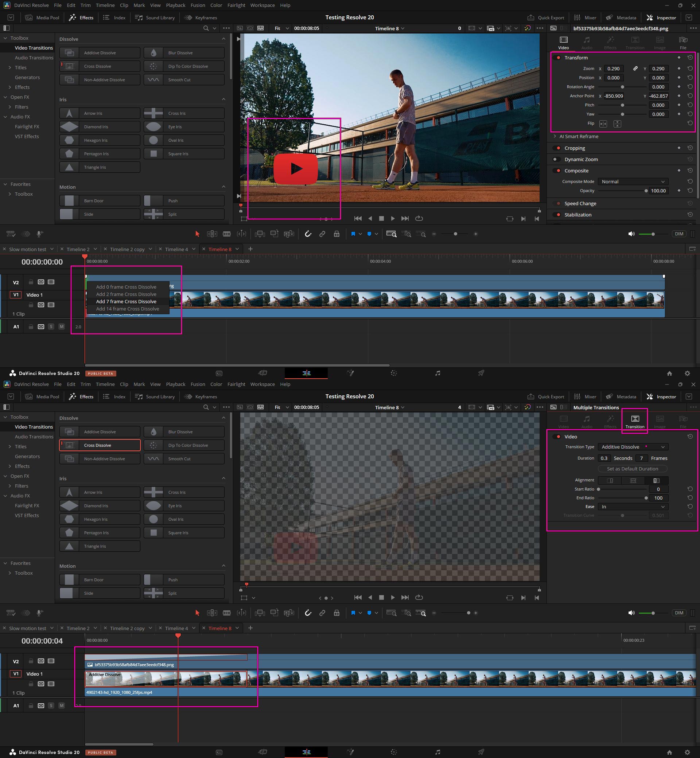Top screenshot: mute with the speaker volume icon

click(x=631, y=234)
